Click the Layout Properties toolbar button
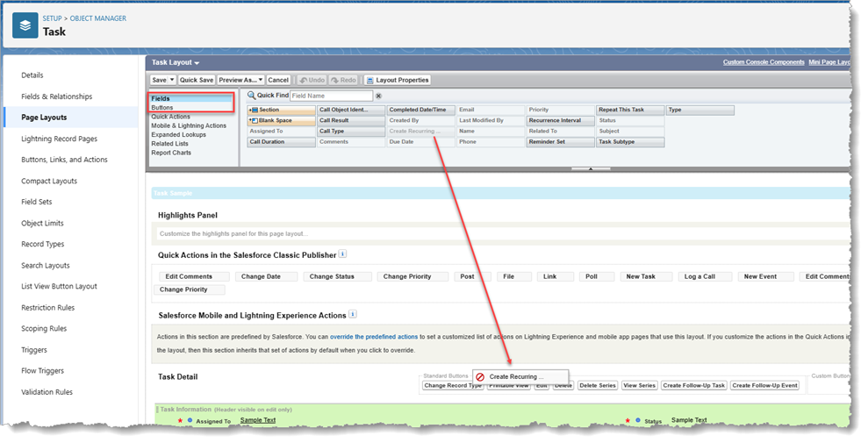868x443 pixels. click(398, 80)
